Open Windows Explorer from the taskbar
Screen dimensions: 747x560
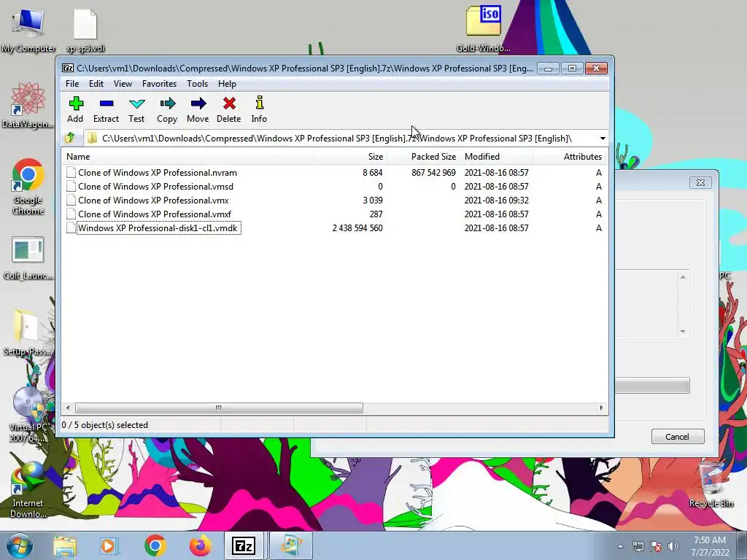pyautogui.click(x=65, y=545)
